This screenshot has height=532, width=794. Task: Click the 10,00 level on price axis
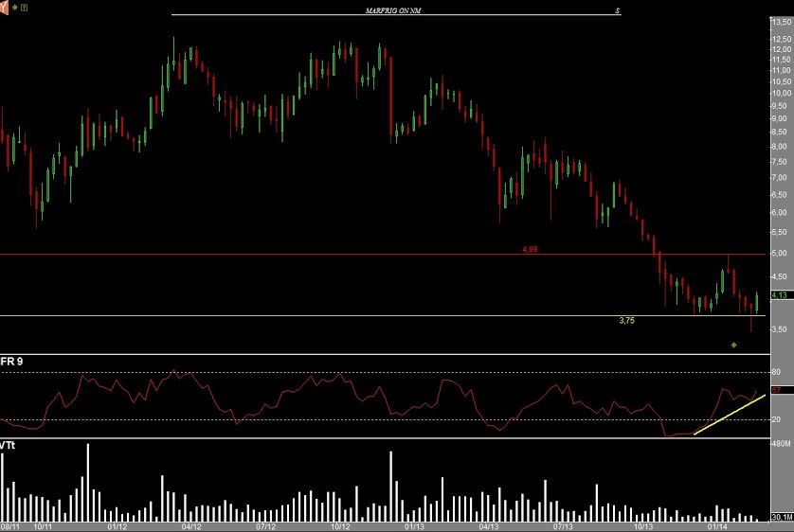pyautogui.click(x=781, y=93)
